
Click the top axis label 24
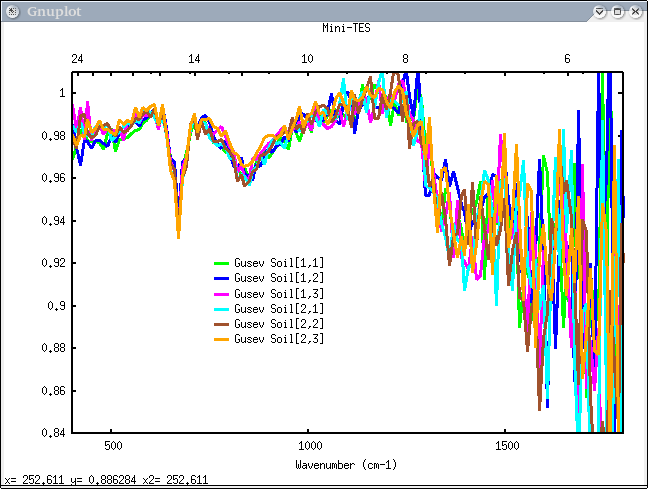tap(77, 59)
